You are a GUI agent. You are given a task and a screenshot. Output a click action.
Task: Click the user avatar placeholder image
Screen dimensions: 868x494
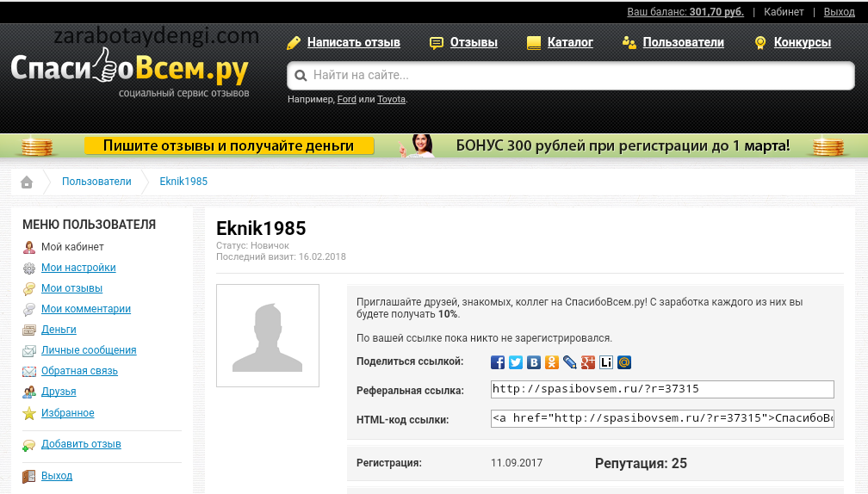[268, 336]
